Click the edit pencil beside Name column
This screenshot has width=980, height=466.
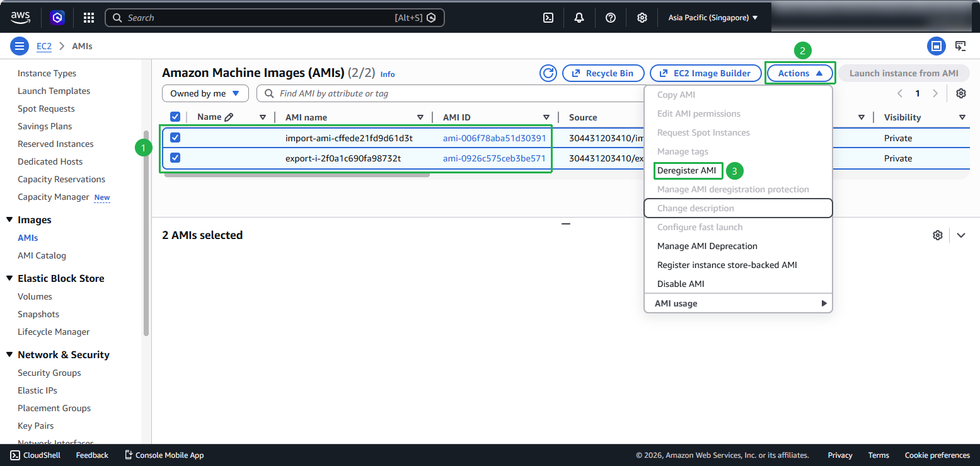click(x=229, y=117)
